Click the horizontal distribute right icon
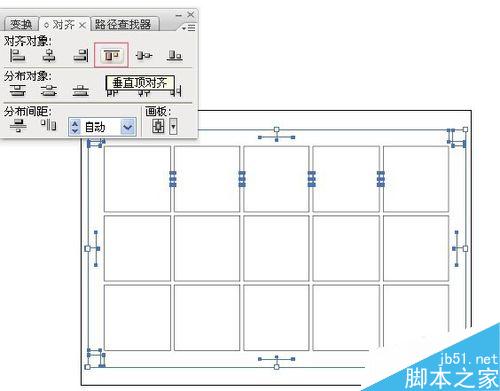Viewport: 500px width, 391px height. pos(176,91)
